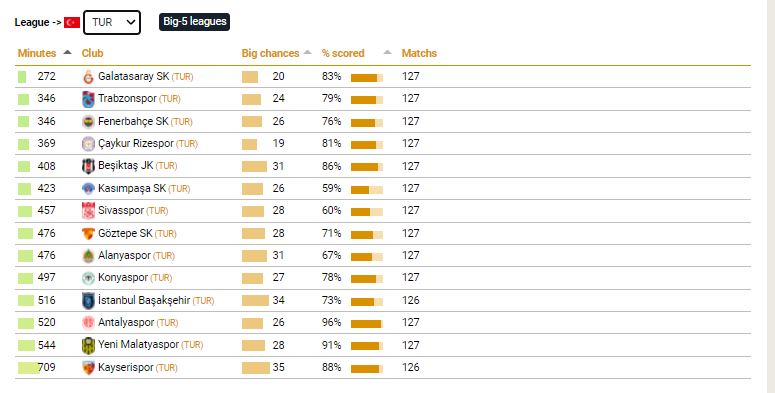Click the Club column header
Image resolution: width=775 pixels, height=393 pixels.
[92, 53]
